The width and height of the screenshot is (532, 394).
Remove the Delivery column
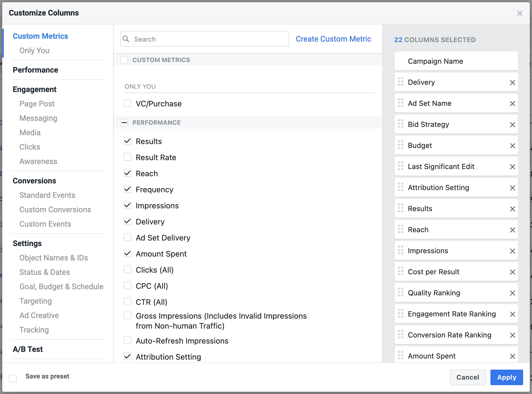click(x=512, y=82)
